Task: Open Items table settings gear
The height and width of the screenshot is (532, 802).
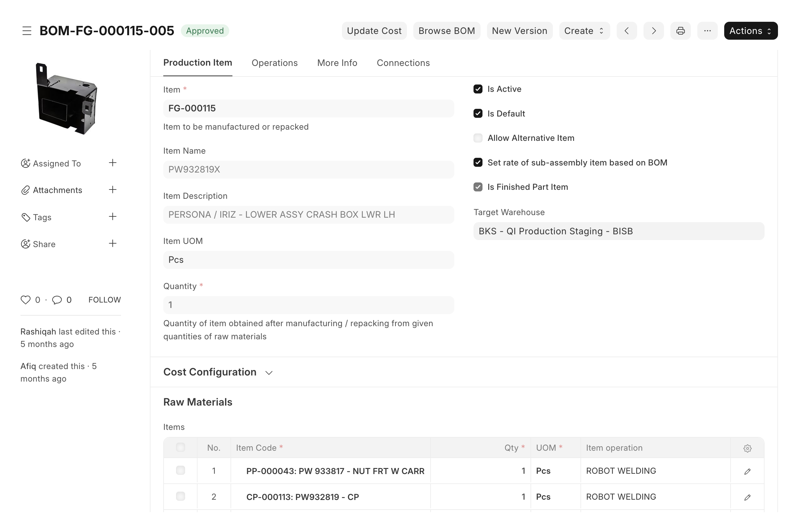Action: (747, 448)
